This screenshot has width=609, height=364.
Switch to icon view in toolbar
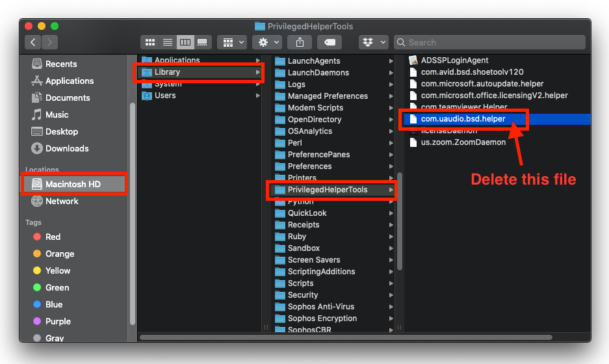(x=150, y=42)
